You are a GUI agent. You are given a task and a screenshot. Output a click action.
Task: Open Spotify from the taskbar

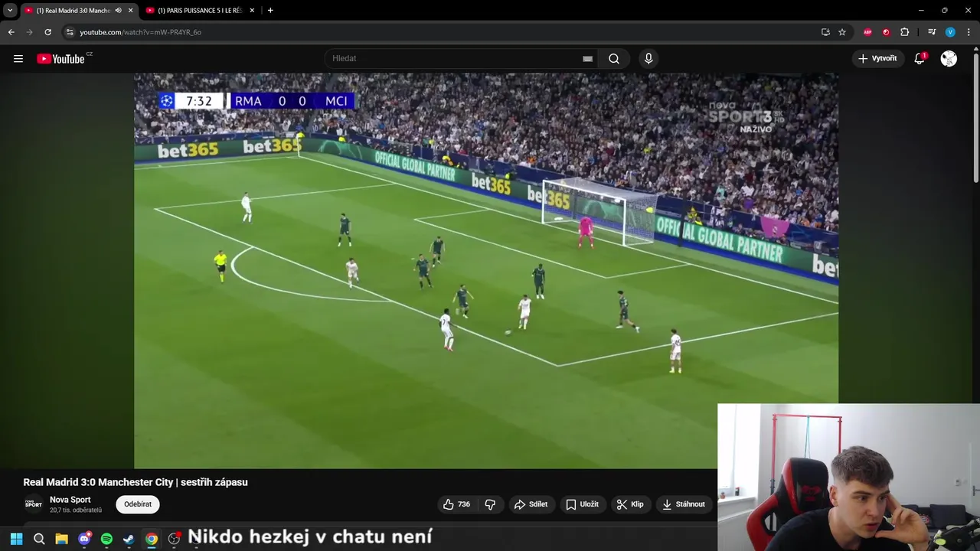coord(106,540)
